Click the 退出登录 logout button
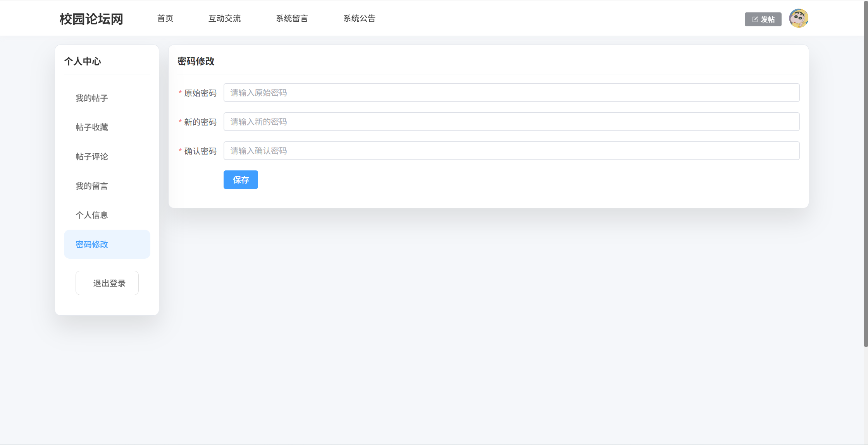 107,283
